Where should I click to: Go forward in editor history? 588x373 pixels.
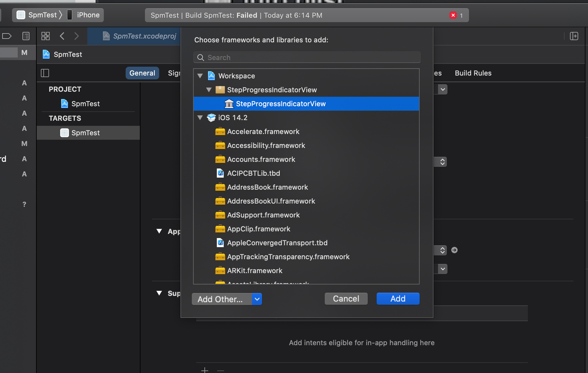(x=76, y=36)
